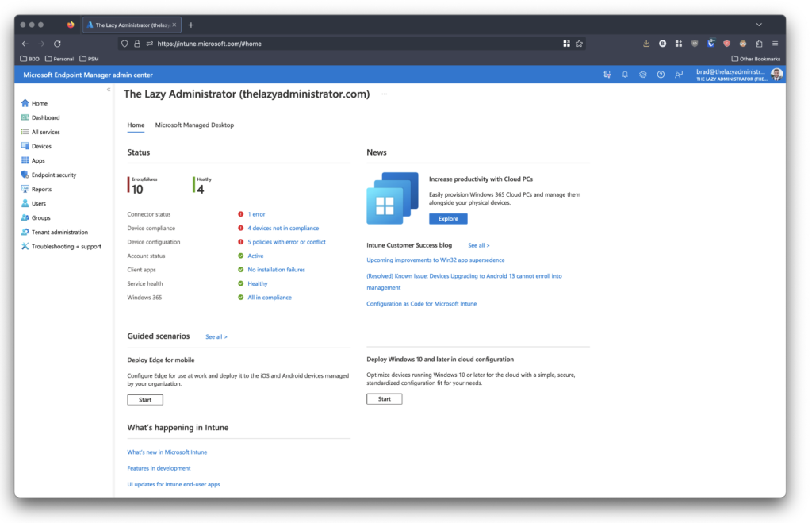The width and height of the screenshot is (812, 523).
Task: Click the Errors/failures count 10
Action: pos(137,190)
